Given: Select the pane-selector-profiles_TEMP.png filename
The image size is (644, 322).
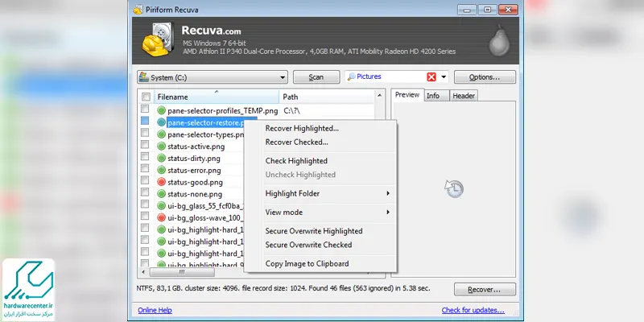Looking at the screenshot, I should [223, 111].
